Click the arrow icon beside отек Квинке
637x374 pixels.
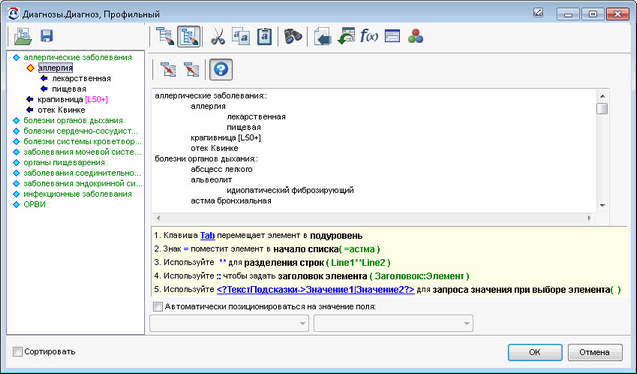[x=30, y=110]
